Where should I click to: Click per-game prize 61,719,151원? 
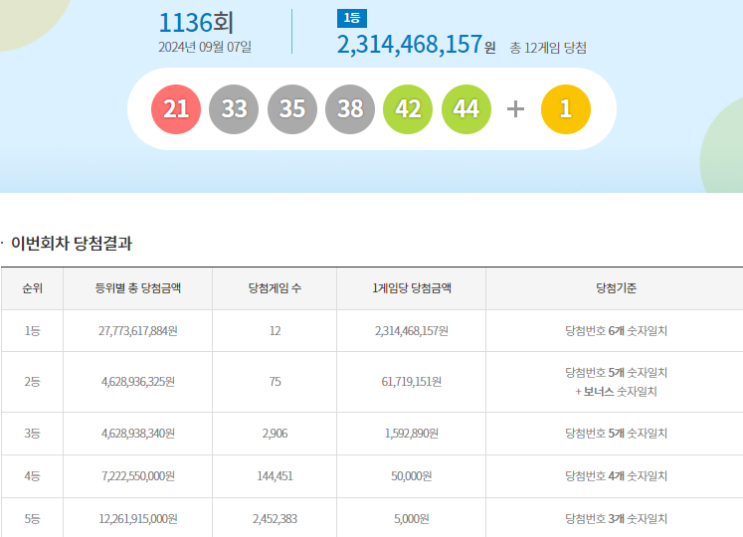pos(411,382)
